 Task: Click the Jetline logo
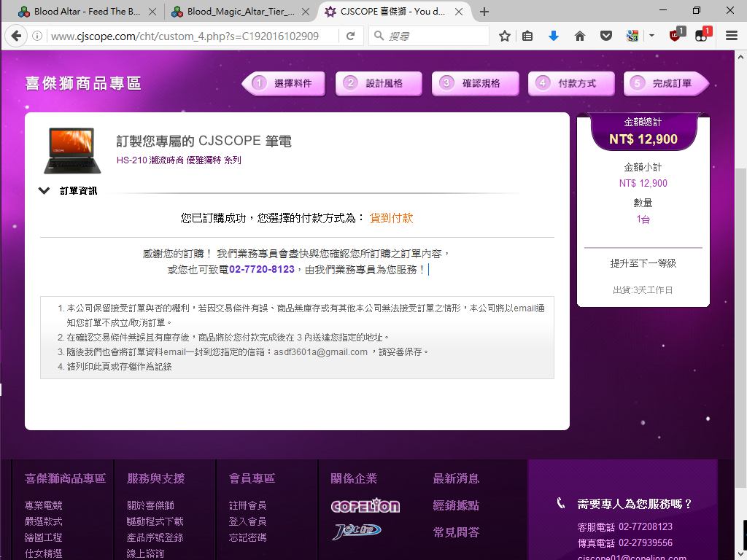pyautogui.click(x=357, y=531)
